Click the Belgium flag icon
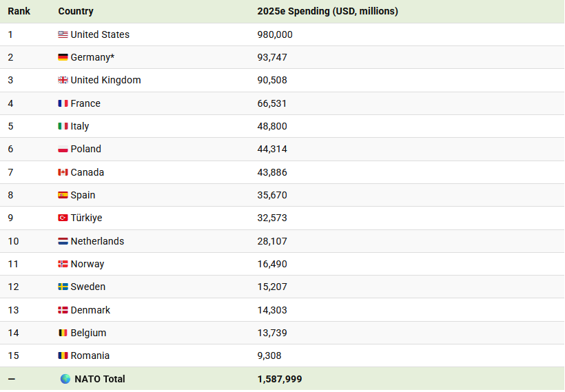 coord(63,333)
